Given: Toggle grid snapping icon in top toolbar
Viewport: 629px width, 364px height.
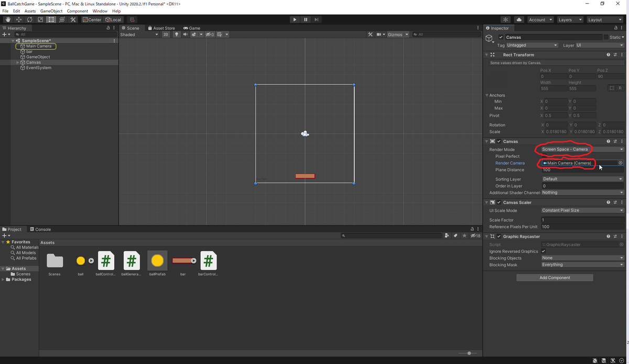Looking at the screenshot, I should coord(132,19).
